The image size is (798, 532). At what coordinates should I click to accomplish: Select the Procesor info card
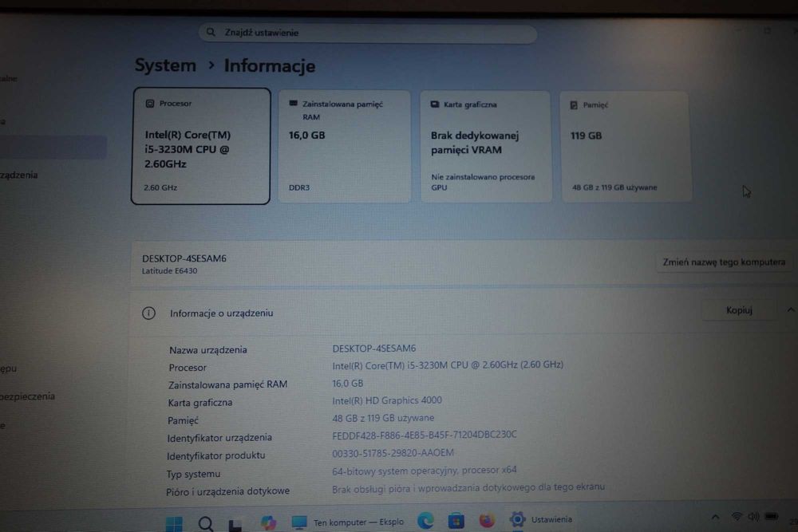200,146
